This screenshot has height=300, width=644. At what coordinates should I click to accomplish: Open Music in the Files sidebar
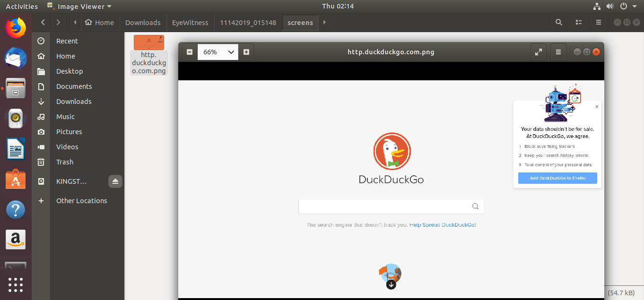coord(78,117)
